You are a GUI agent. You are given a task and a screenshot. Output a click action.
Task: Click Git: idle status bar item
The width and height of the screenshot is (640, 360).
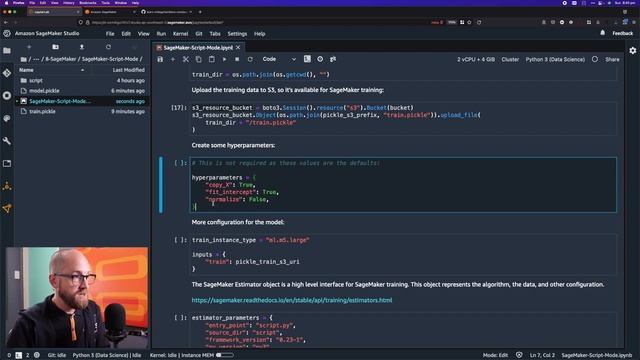pyautogui.click(x=57, y=355)
